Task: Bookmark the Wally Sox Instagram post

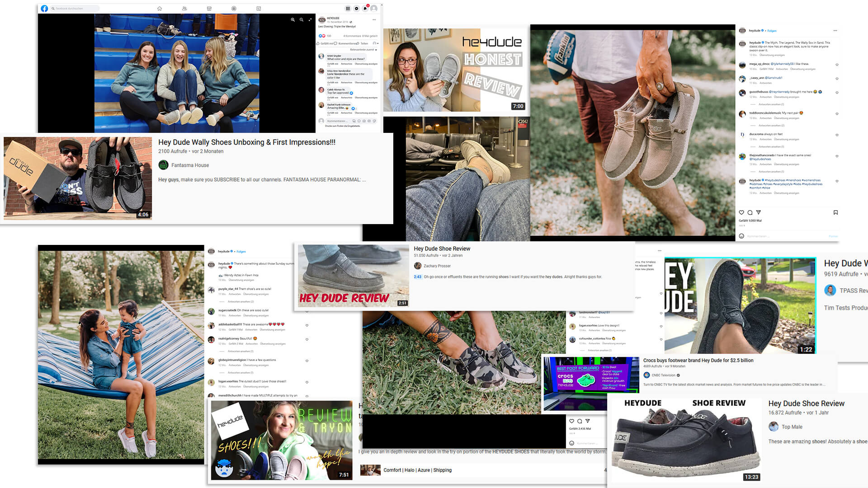Action: [835, 212]
